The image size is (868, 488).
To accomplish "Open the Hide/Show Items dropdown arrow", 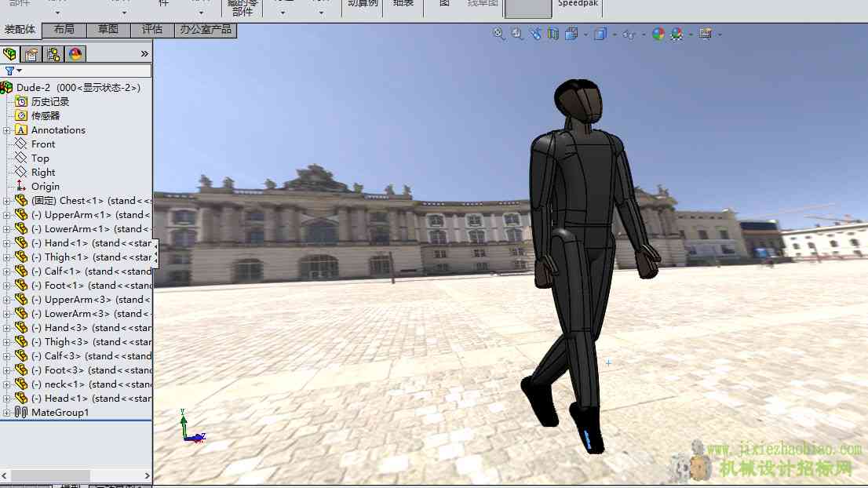I will click(644, 35).
